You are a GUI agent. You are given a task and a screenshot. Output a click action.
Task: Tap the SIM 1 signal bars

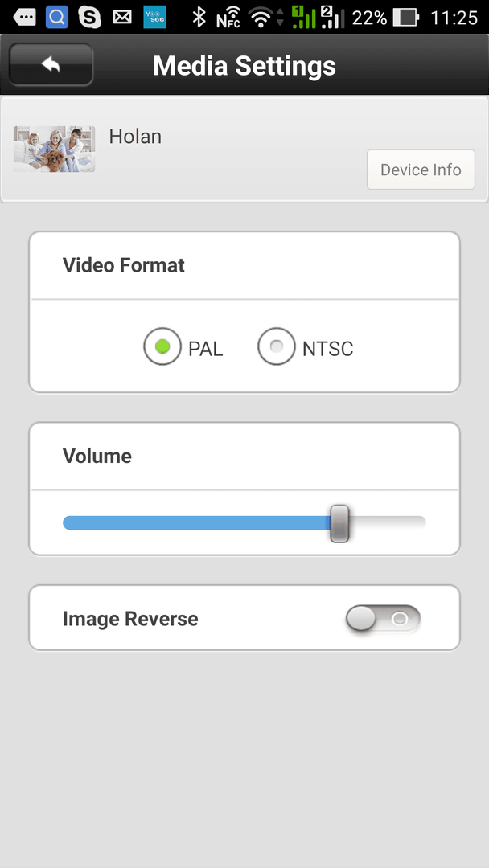(303, 17)
